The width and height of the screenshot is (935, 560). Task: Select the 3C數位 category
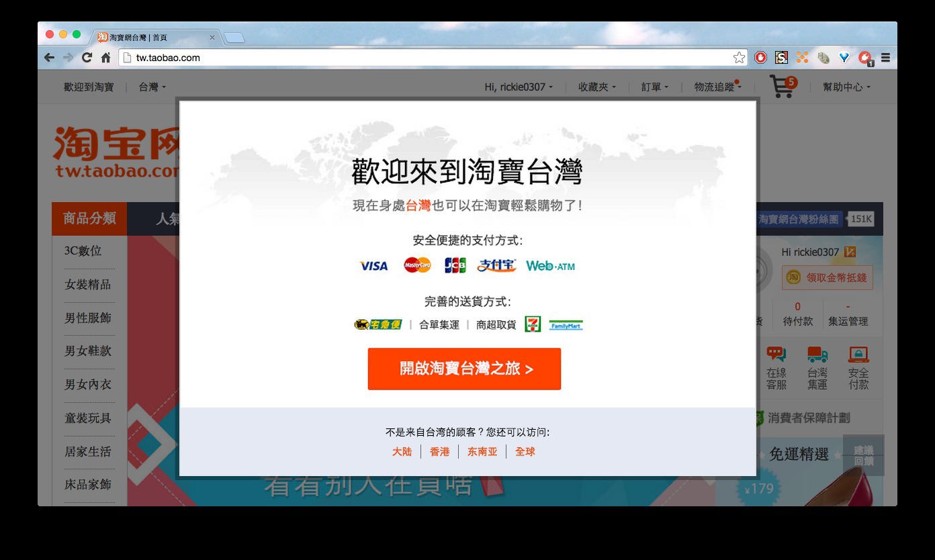tap(83, 251)
